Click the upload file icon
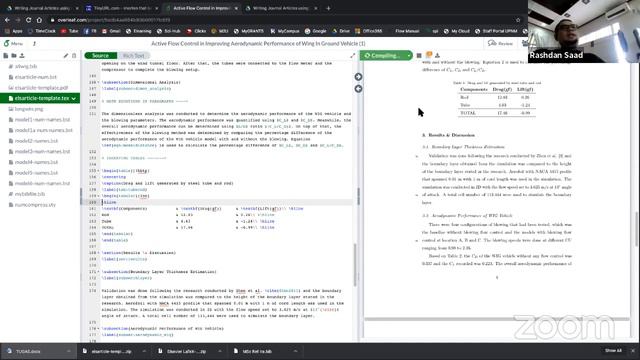The image size is (640, 360). tap(22, 55)
